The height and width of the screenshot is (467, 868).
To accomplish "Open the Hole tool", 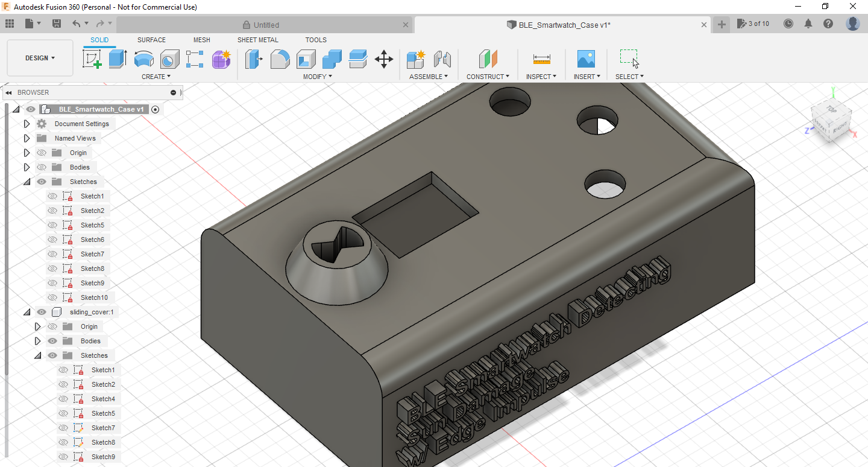I will pos(169,59).
